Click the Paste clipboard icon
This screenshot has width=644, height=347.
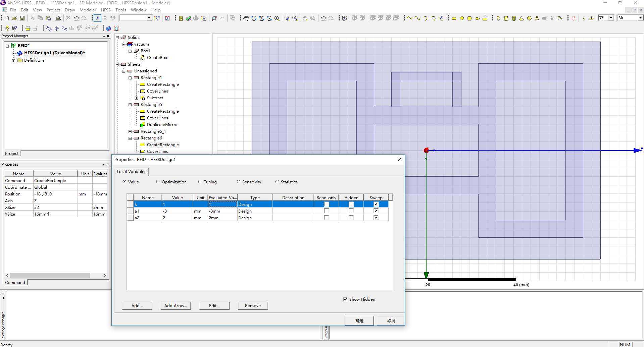pos(48,18)
